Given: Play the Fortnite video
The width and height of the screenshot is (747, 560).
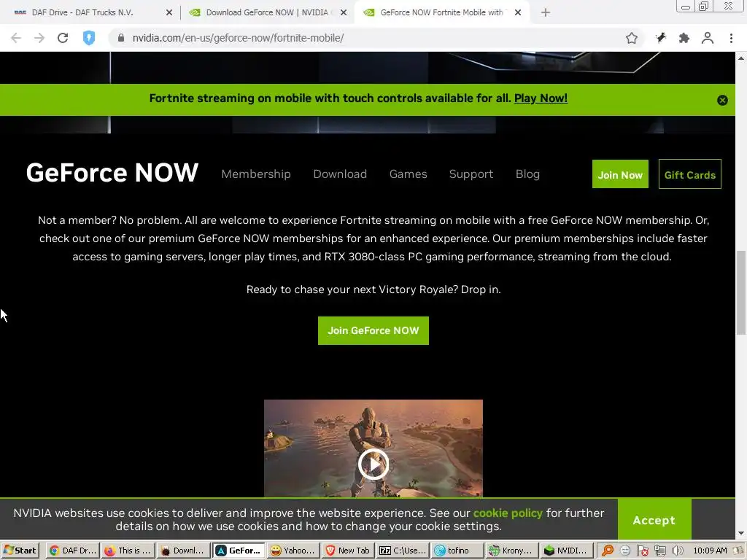Looking at the screenshot, I should pos(373,464).
